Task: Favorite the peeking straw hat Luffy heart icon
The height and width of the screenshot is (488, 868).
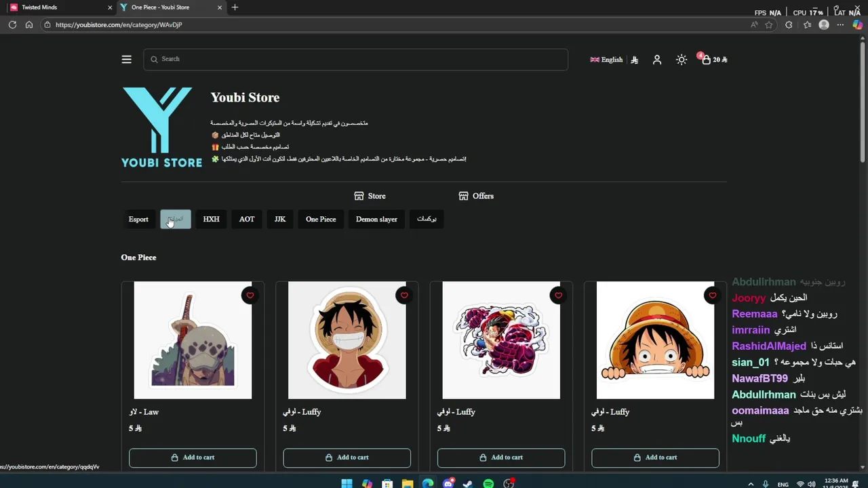Action: pos(712,295)
